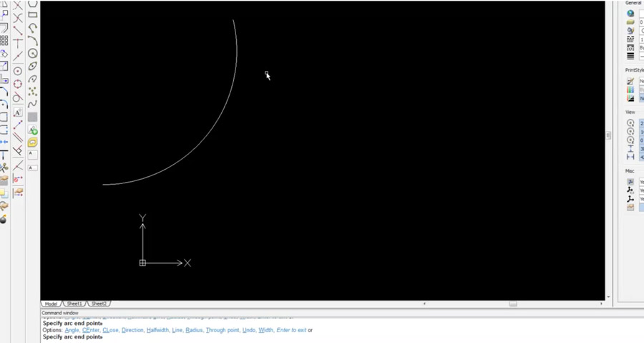The height and width of the screenshot is (343, 644).
Task: Select the Scissors trim tool
Action: click(4, 168)
